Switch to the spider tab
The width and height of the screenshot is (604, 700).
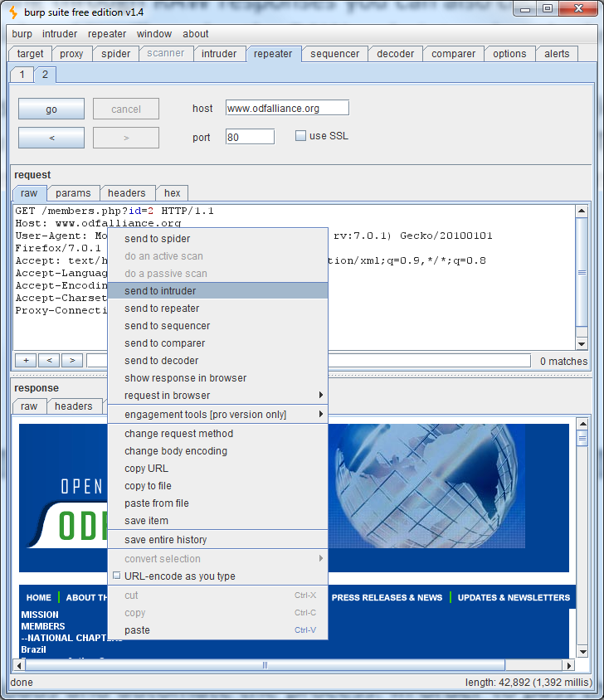click(x=115, y=54)
